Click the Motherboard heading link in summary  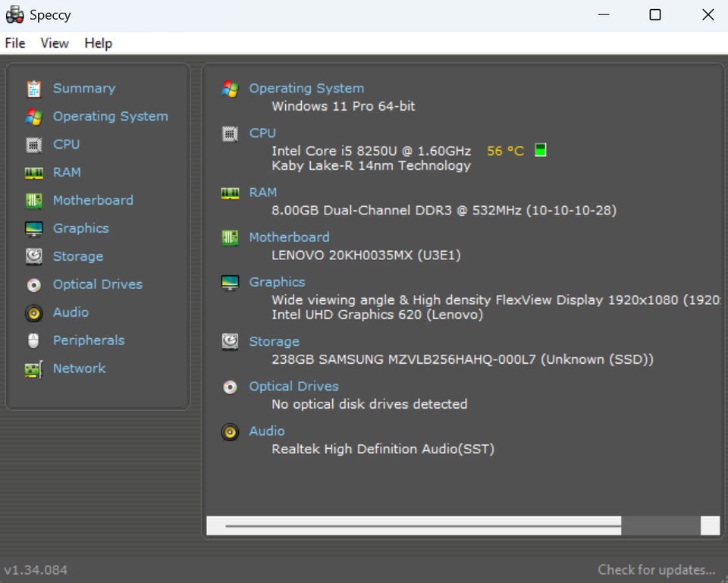point(289,237)
